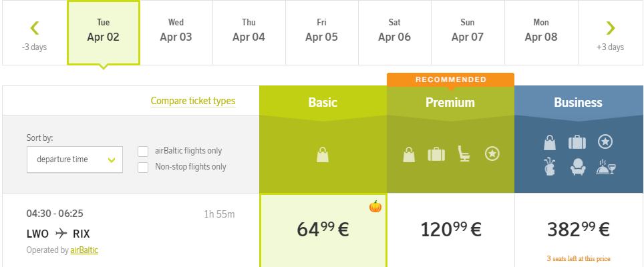Select the Wed Apr 03 date tab
The image size is (644, 267).
pyautogui.click(x=176, y=31)
